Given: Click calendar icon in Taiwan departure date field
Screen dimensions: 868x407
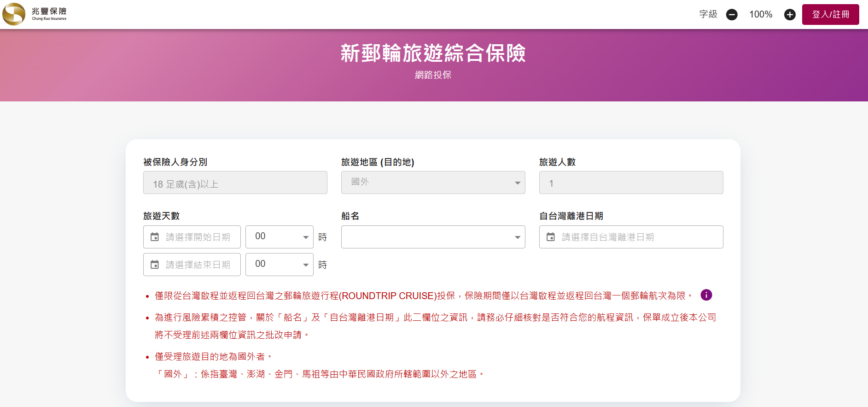Looking at the screenshot, I should [x=551, y=237].
